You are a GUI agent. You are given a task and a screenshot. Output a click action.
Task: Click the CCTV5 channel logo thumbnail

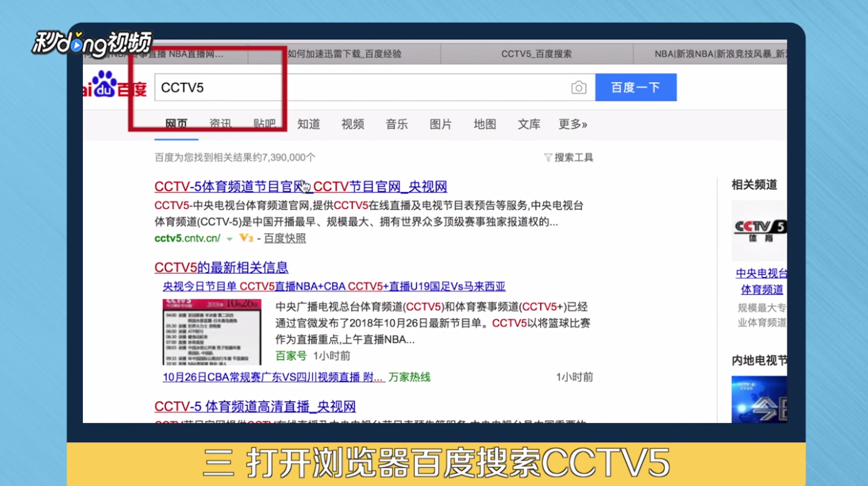(x=759, y=231)
